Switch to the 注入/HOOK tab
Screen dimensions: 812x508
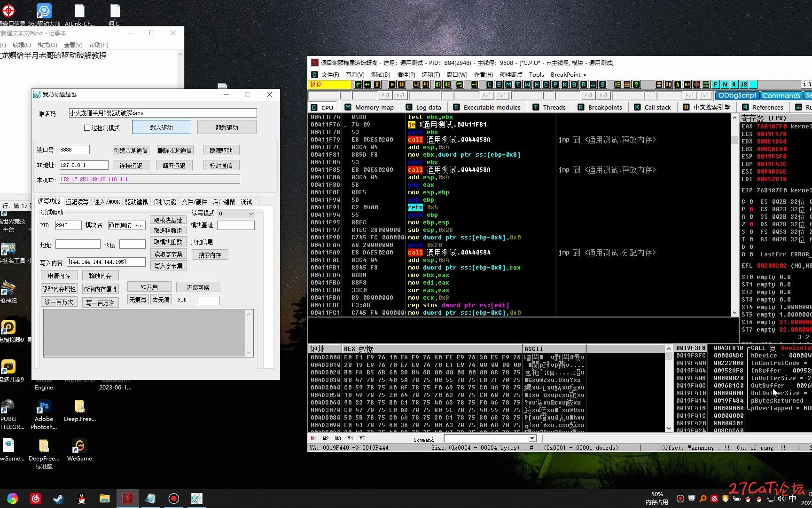(x=107, y=202)
